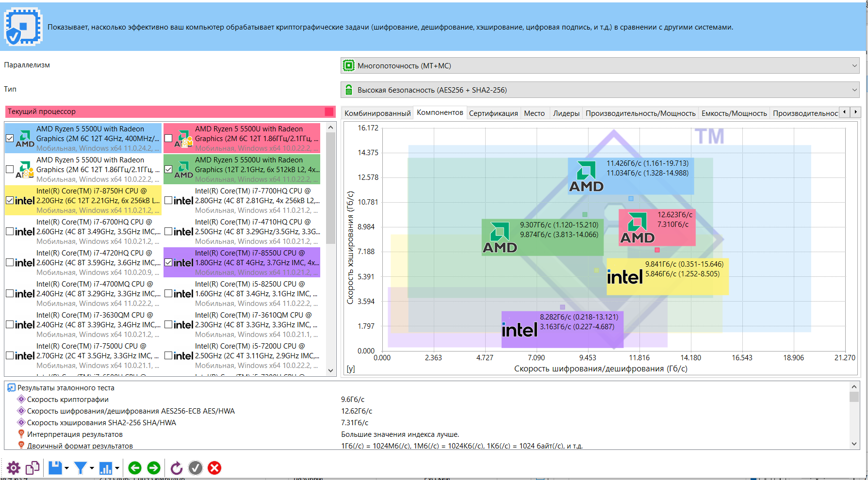
Task: Check the Intel Core i7-6700HQ checkbox
Action: click(x=10, y=231)
